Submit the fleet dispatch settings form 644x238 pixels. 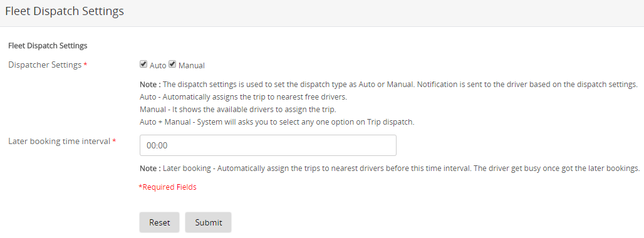coord(208,222)
